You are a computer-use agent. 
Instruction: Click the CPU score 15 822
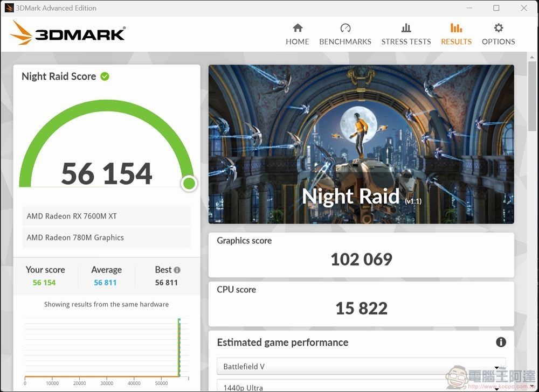click(x=361, y=308)
